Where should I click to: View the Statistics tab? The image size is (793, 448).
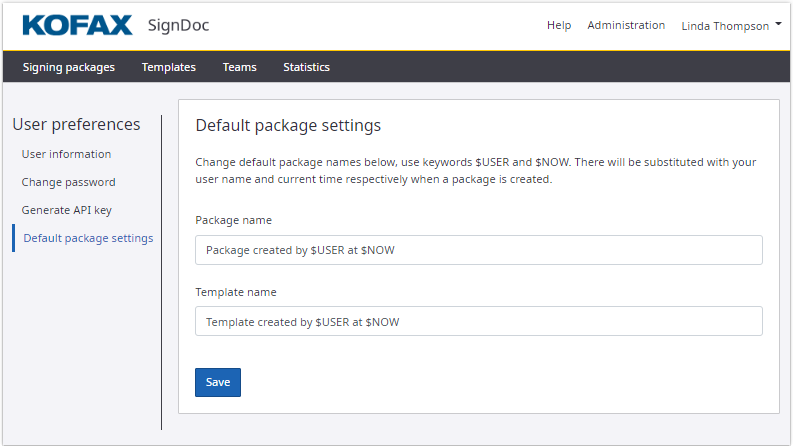click(x=306, y=67)
